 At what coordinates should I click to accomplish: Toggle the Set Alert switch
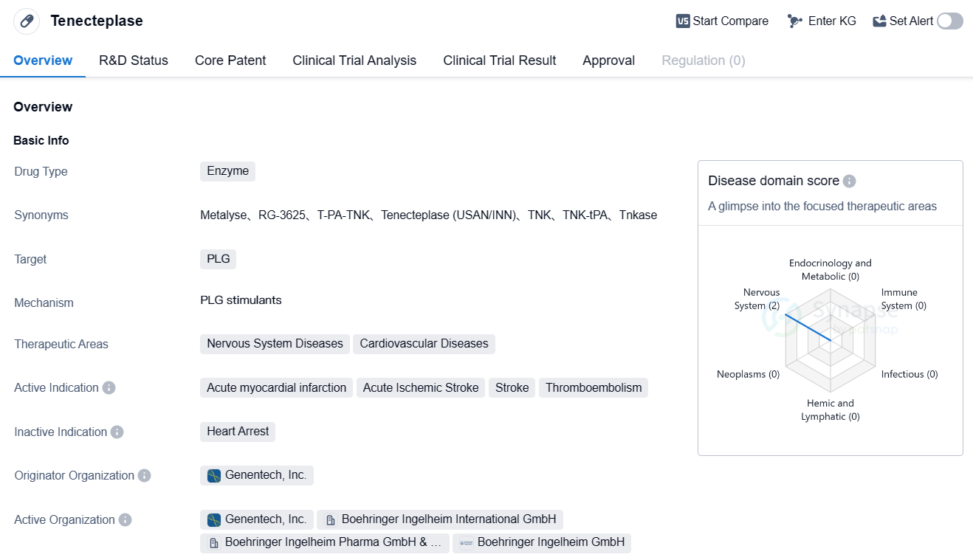point(949,21)
